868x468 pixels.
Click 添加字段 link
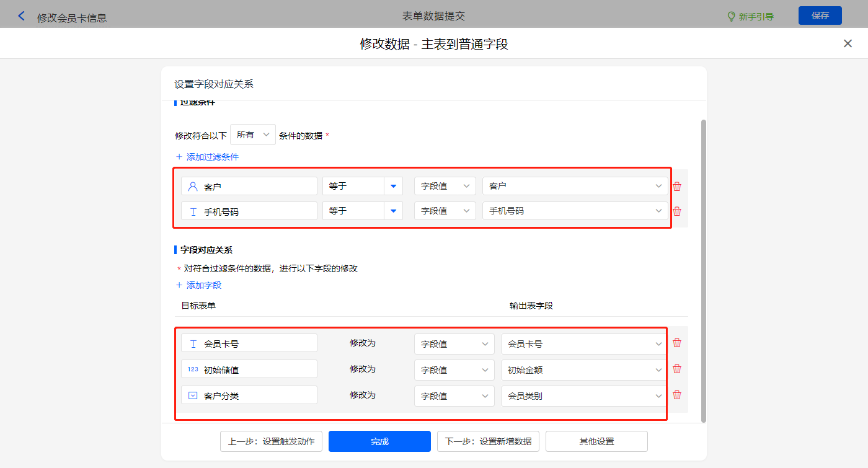pos(199,285)
